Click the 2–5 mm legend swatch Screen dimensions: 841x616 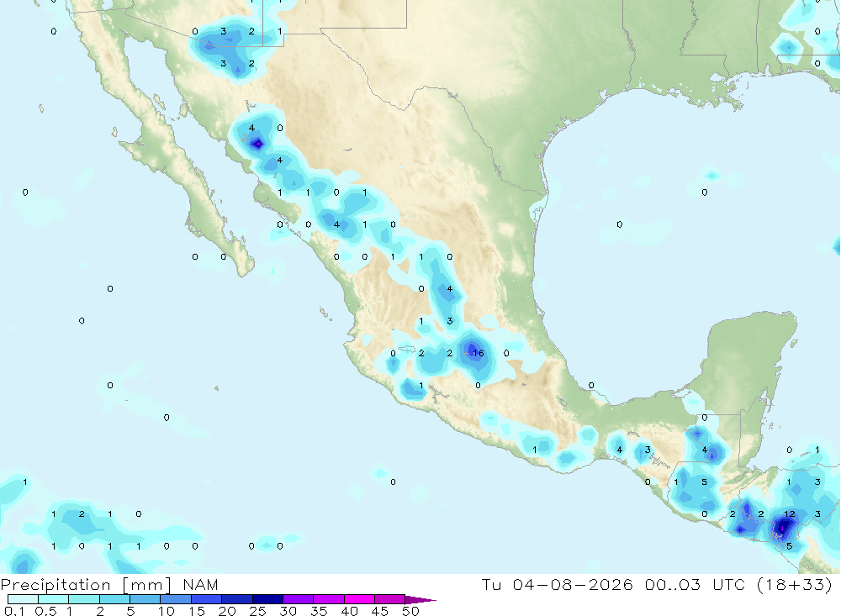pyautogui.click(x=114, y=599)
